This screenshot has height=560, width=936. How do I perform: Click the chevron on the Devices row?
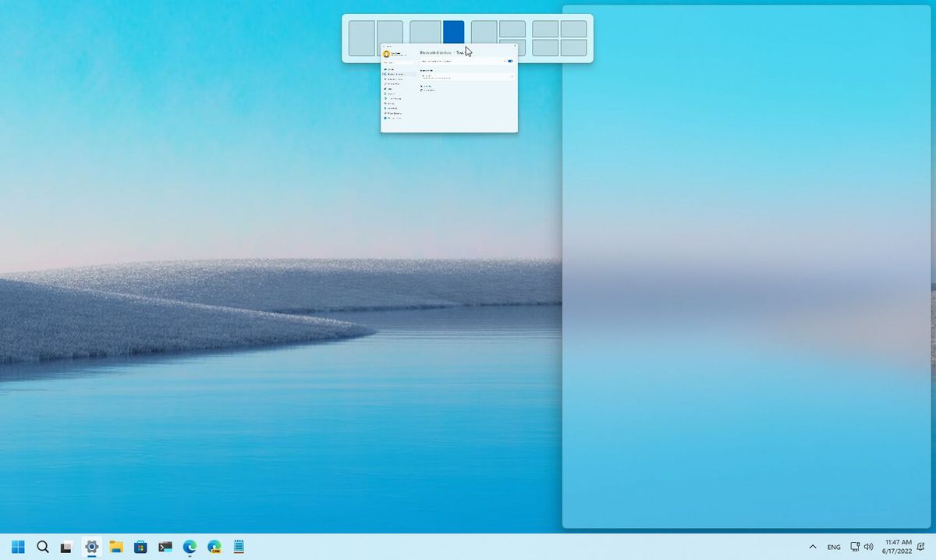[512, 76]
